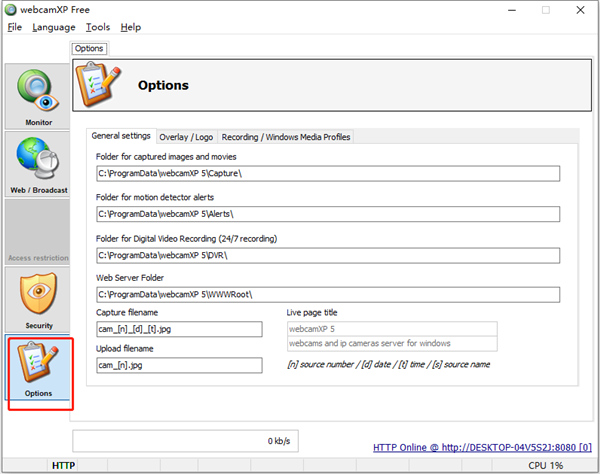Open the Language menu
This screenshot has height=474, width=600.
[53, 27]
